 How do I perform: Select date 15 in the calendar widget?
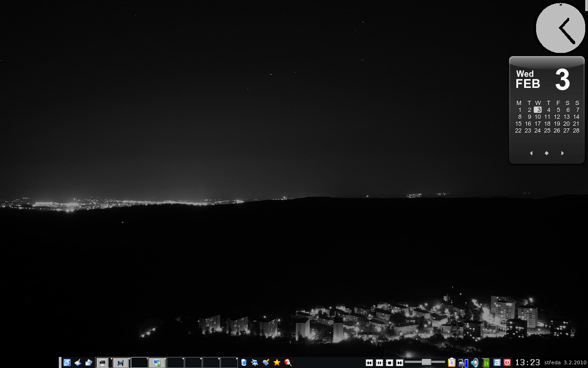(518, 124)
